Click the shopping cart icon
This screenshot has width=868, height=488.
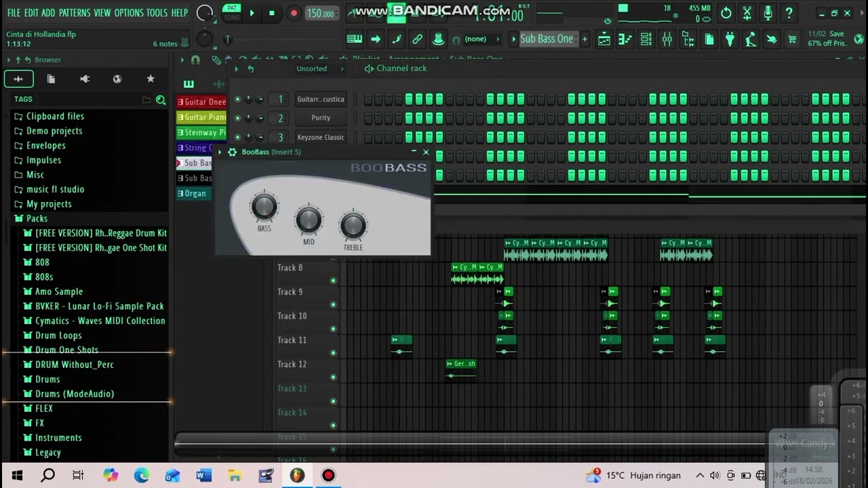pos(792,39)
